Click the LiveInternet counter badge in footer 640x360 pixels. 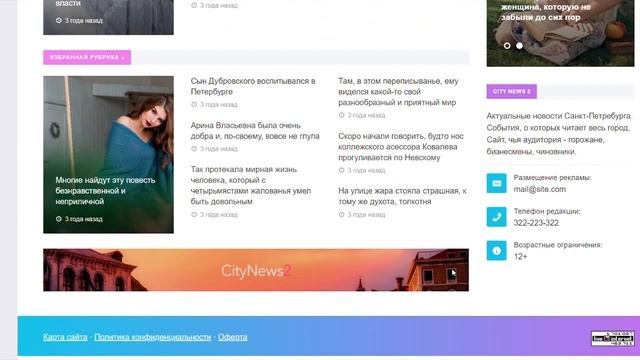point(613,338)
